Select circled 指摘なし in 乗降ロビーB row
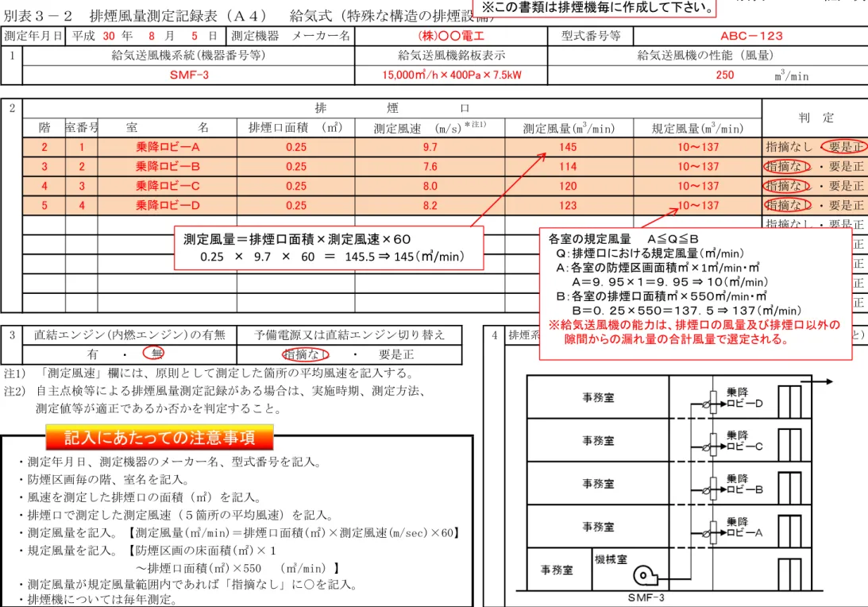The height and width of the screenshot is (607, 868). [x=787, y=166]
